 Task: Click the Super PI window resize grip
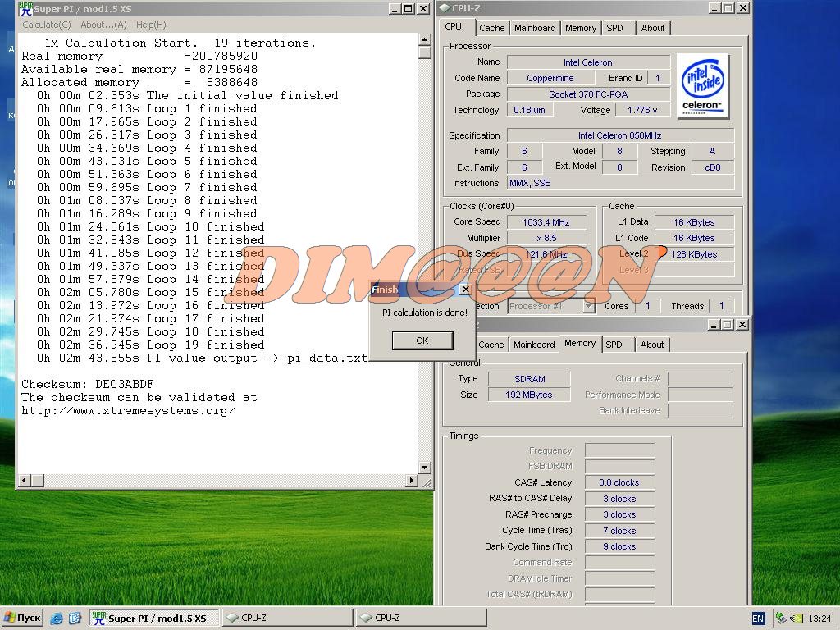point(427,482)
